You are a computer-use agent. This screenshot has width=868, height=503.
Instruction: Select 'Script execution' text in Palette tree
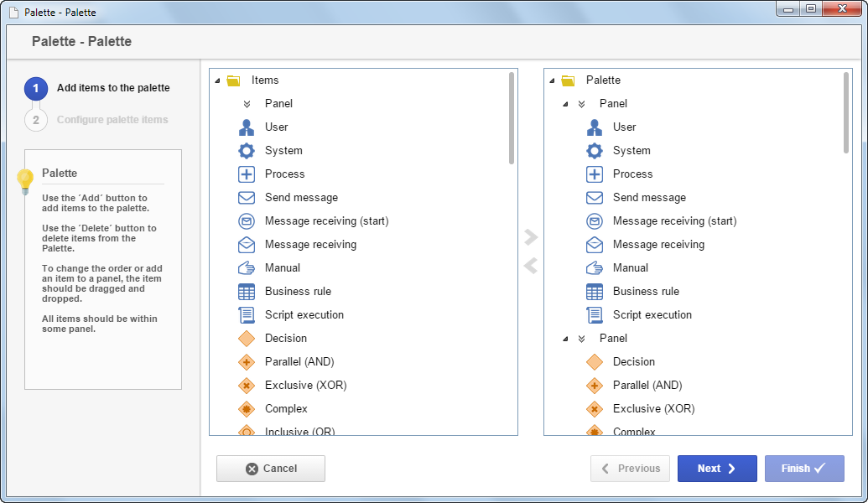click(652, 315)
